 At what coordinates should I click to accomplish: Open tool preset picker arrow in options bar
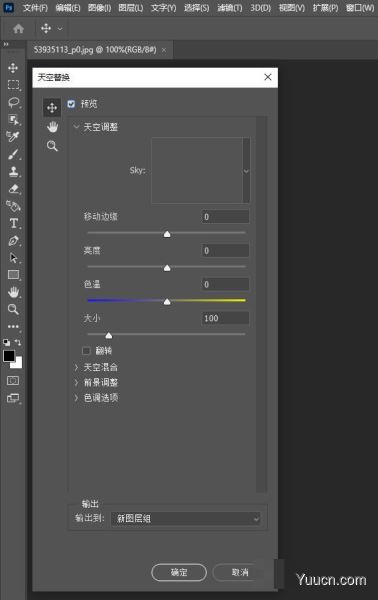point(60,29)
